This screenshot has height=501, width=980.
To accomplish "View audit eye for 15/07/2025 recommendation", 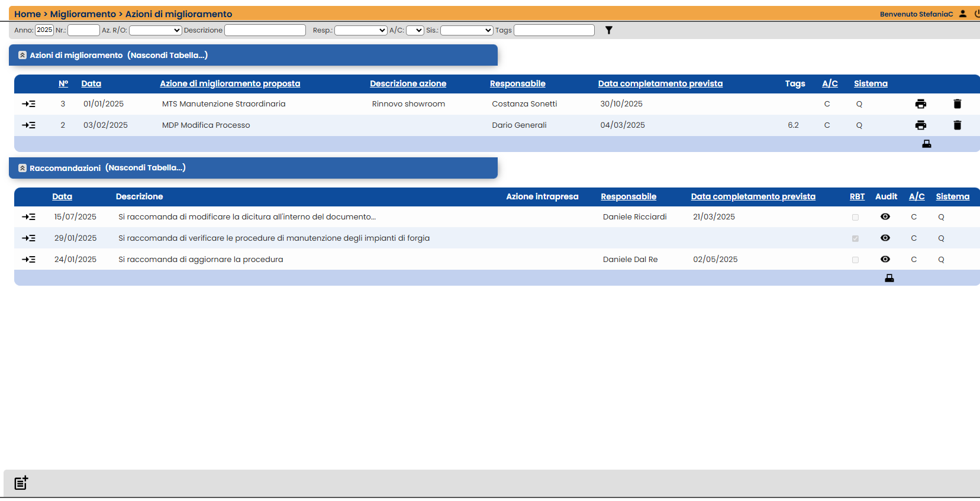I will coord(885,217).
